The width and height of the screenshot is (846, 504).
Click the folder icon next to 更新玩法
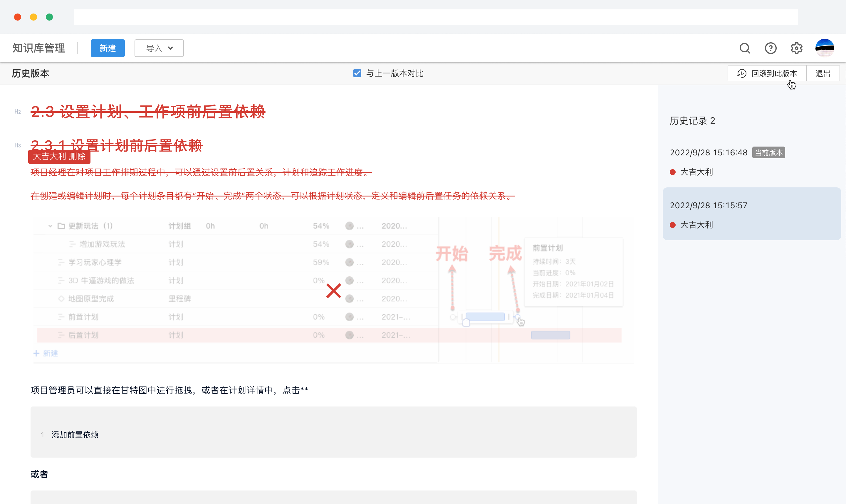61,226
